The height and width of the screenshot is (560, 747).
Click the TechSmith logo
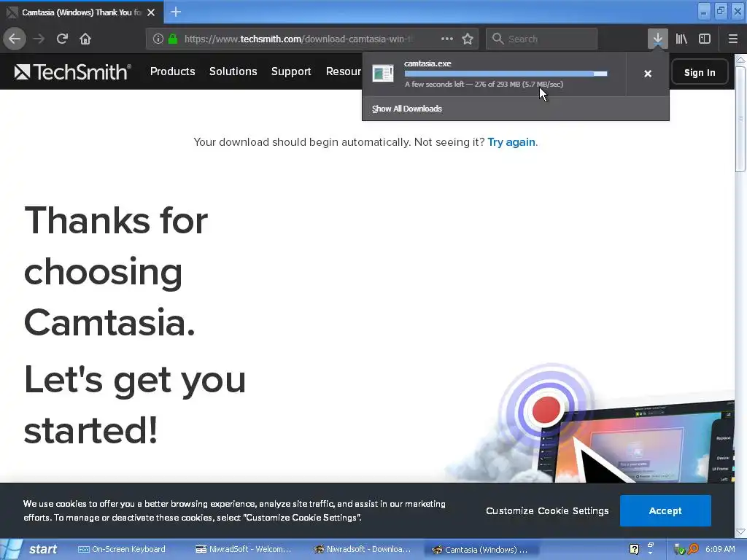pos(72,72)
